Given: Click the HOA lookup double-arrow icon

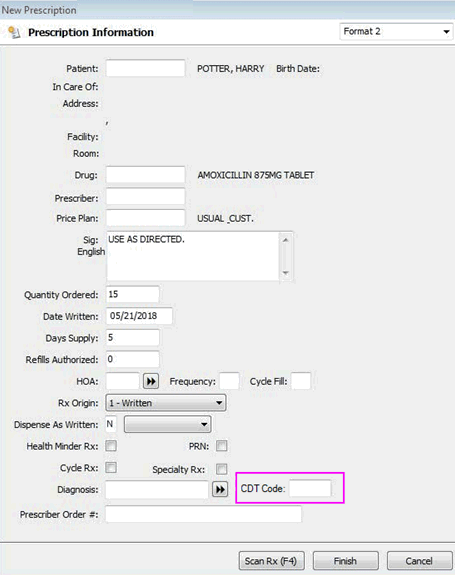Looking at the screenshot, I should (x=151, y=381).
